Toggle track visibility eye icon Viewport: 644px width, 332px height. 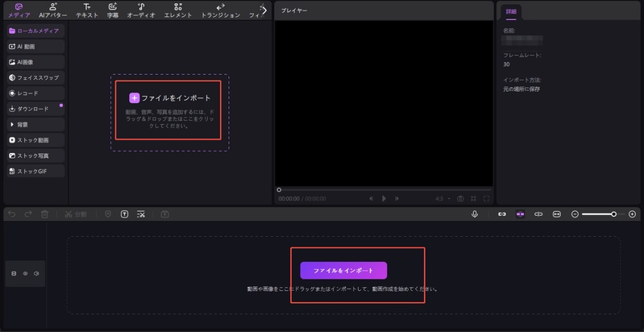[x=25, y=273]
